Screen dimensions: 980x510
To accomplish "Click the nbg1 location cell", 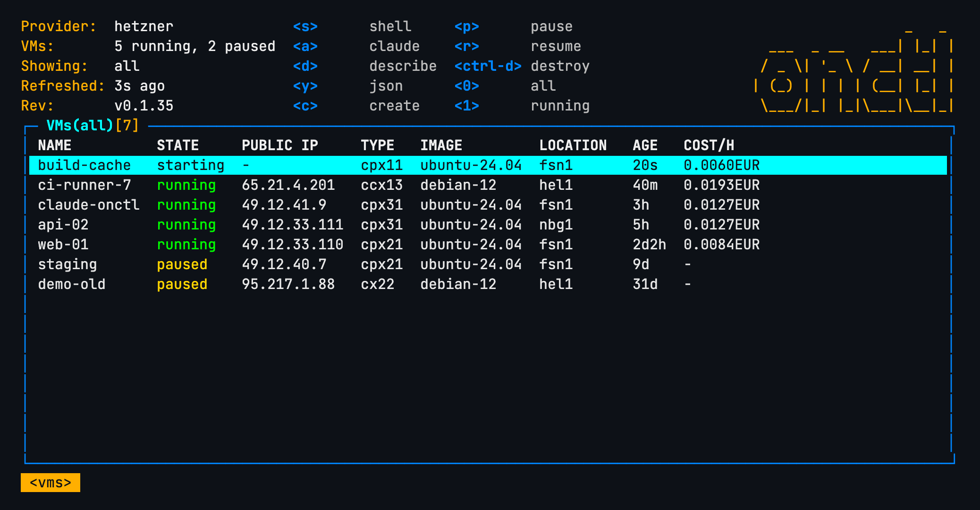I will [x=556, y=225].
